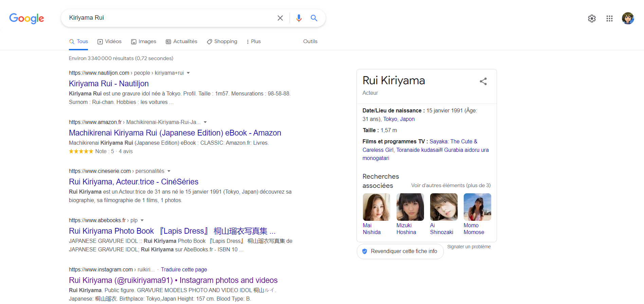Open Google settings gear icon
This screenshot has width=644, height=304.
click(592, 18)
